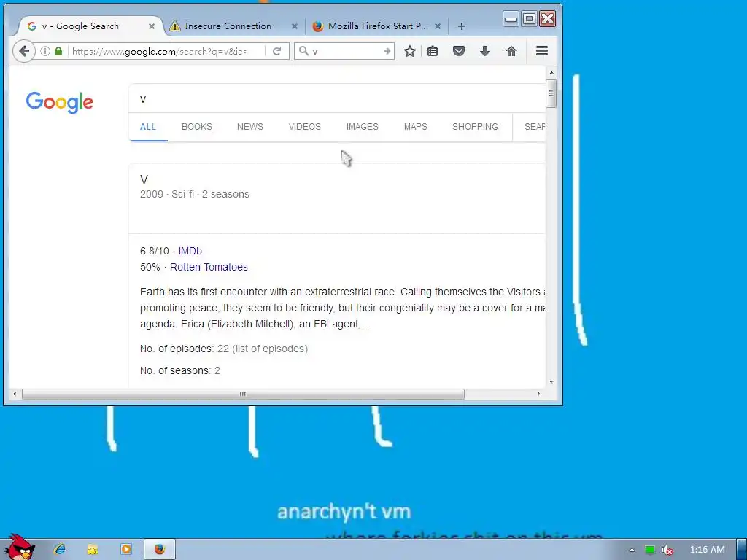The width and height of the screenshot is (747, 560).
Task: Click the Firefox taskbar button
Action: [x=160, y=549]
